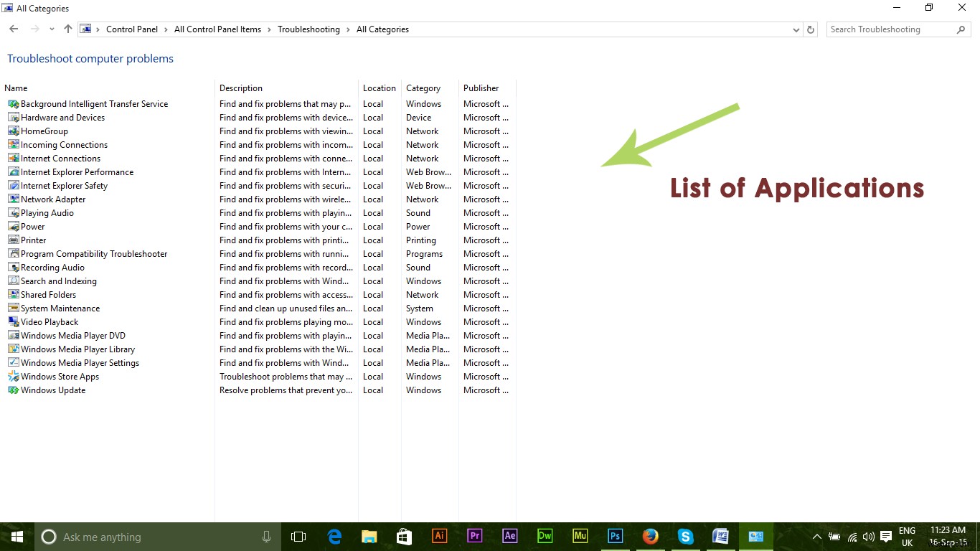Click the "Programs" category cell

(424, 254)
